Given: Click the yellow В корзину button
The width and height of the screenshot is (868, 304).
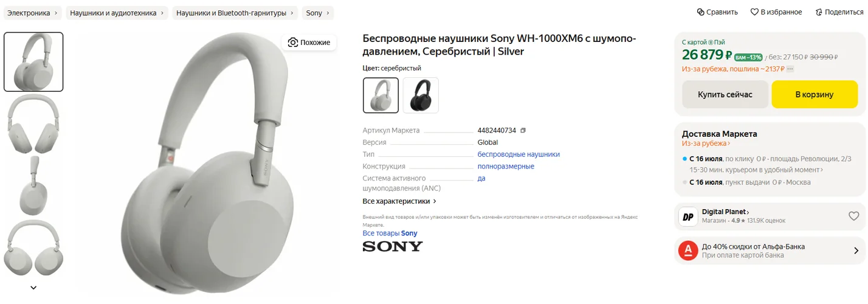Looking at the screenshot, I should click(815, 94).
